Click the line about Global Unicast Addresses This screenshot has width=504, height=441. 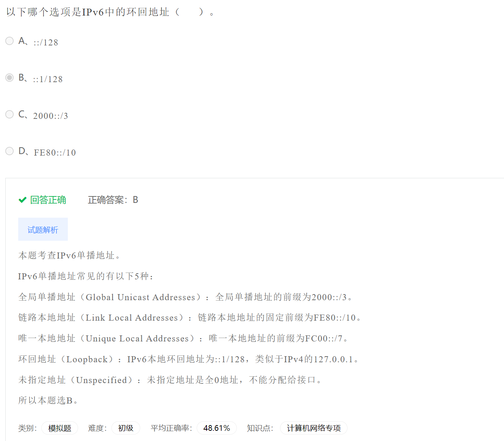(x=186, y=297)
